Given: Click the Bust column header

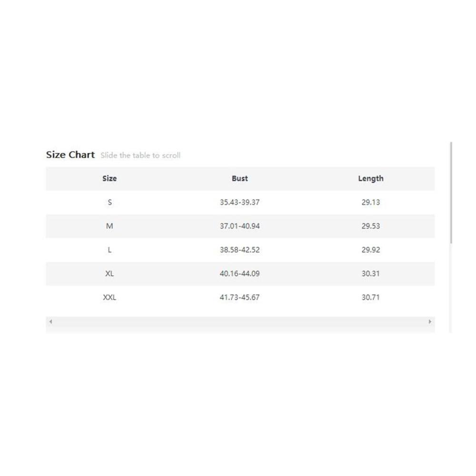Looking at the screenshot, I should [x=240, y=178].
